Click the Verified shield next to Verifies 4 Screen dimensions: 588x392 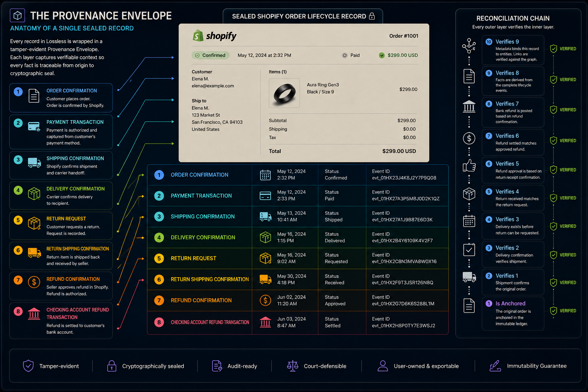pyautogui.click(x=553, y=198)
